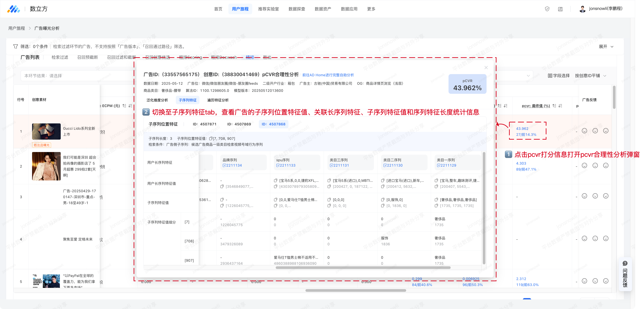Switch to 泛化维度分析 tab
644x309 pixels.
point(157,100)
